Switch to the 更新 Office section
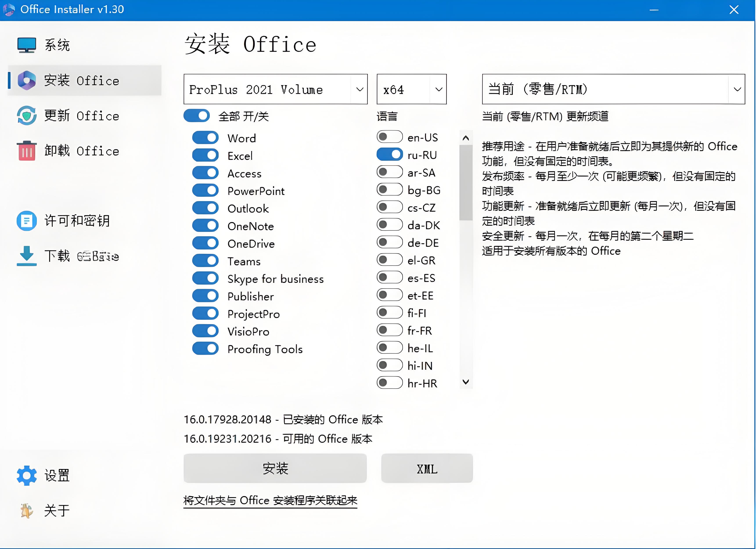The height and width of the screenshot is (549, 756). pos(82,116)
